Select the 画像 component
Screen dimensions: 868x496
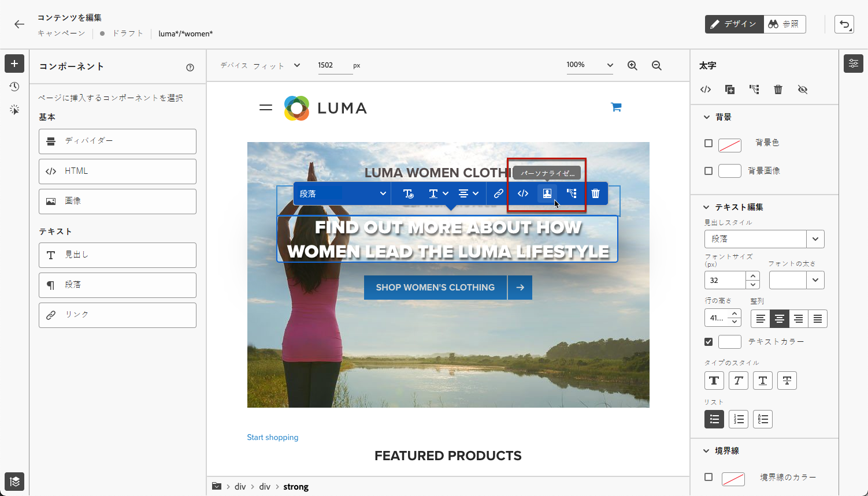coord(117,202)
